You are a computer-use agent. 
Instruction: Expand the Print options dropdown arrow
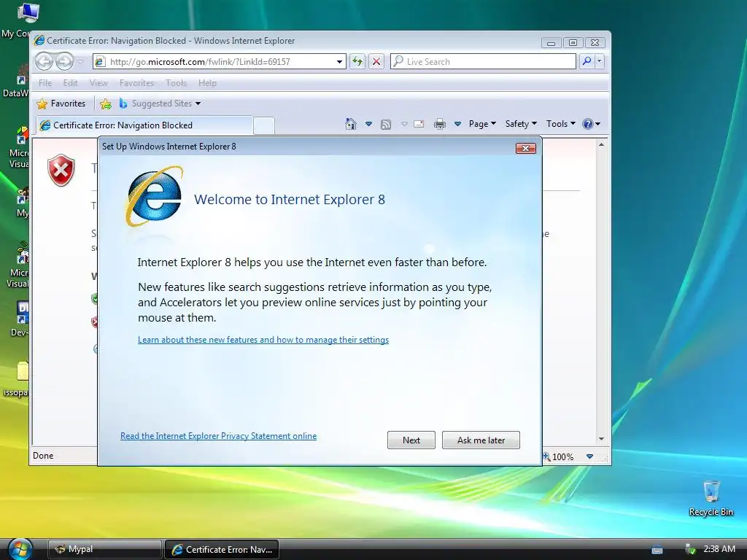[x=457, y=124]
